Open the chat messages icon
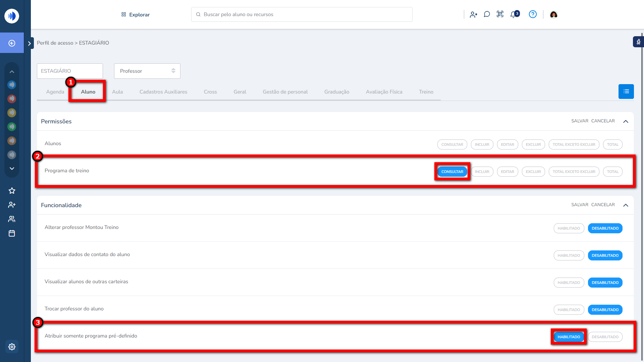Viewport: 644px width, 362px height. (487, 14)
